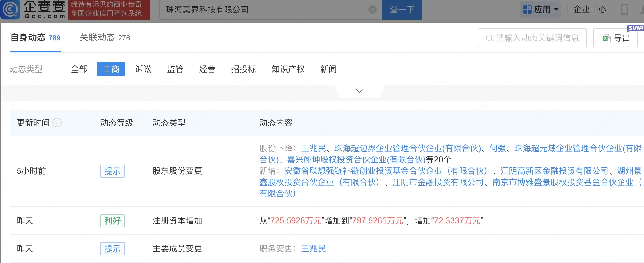Viewport: 644px width, 263px height.
Task: Open the Qcc.com home logo
Action: point(33,10)
